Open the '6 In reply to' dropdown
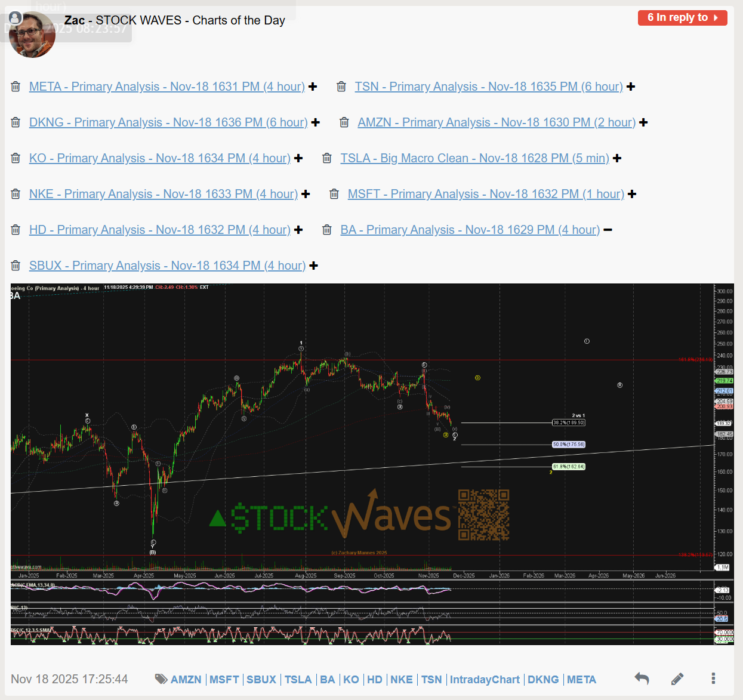The height and width of the screenshot is (700, 743). [x=682, y=18]
